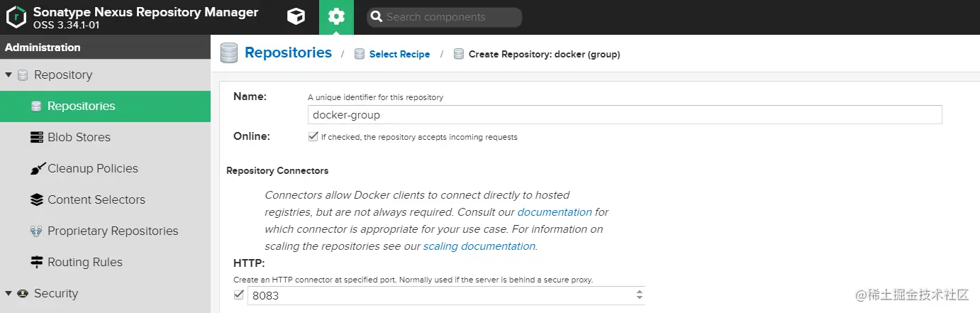This screenshot has width=980, height=313.
Task: Open the connector documentation link
Action: [x=555, y=212]
